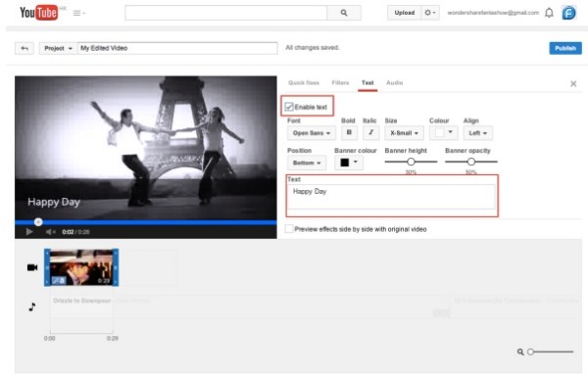
Task: Click the playhead knob on progress bar
Action: click(x=38, y=222)
